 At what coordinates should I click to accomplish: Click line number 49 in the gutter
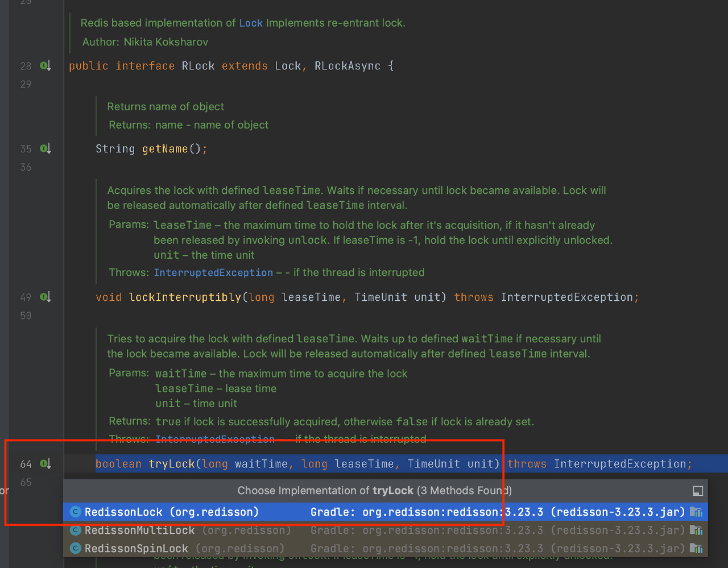26,297
